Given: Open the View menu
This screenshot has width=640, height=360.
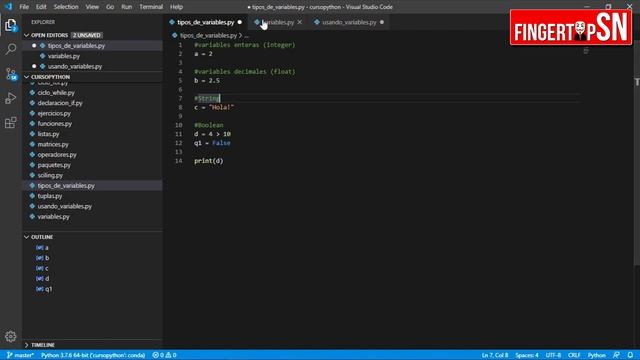Looking at the screenshot, I should coord(92,7).
